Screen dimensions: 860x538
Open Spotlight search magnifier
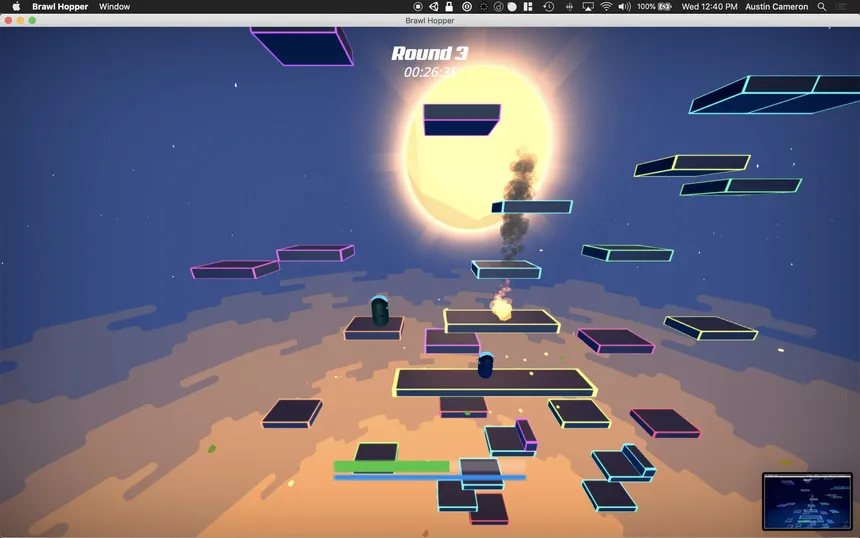point(822,7)
